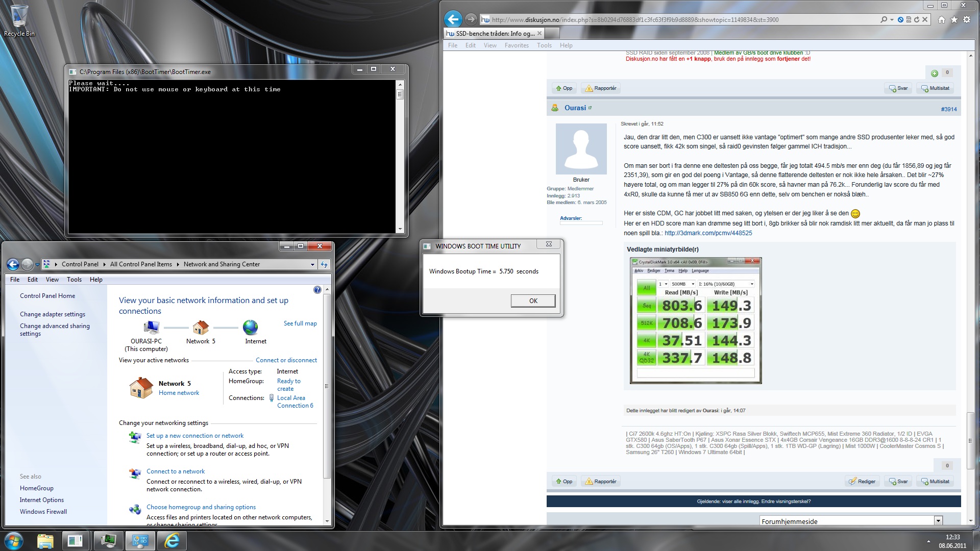This screenshot has width=980, height=551.
Task: Open File menu in the Control Panel window
Action: (15, 280)
